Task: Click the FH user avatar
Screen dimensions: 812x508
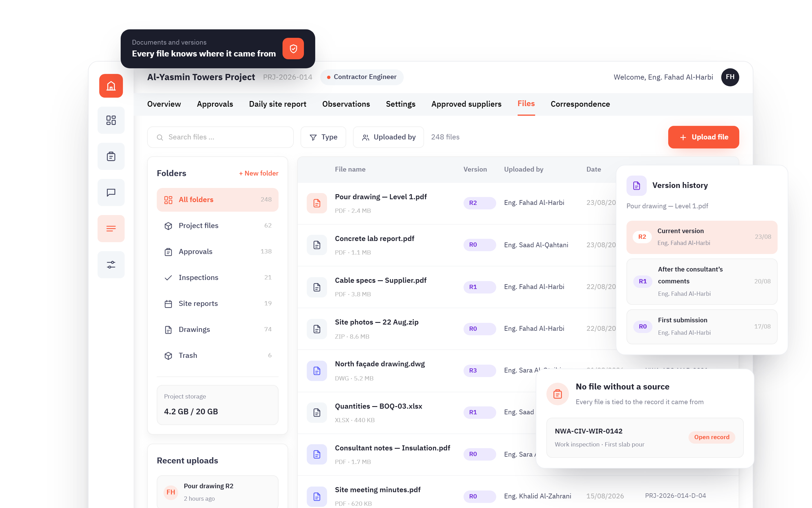Action: 730,77
